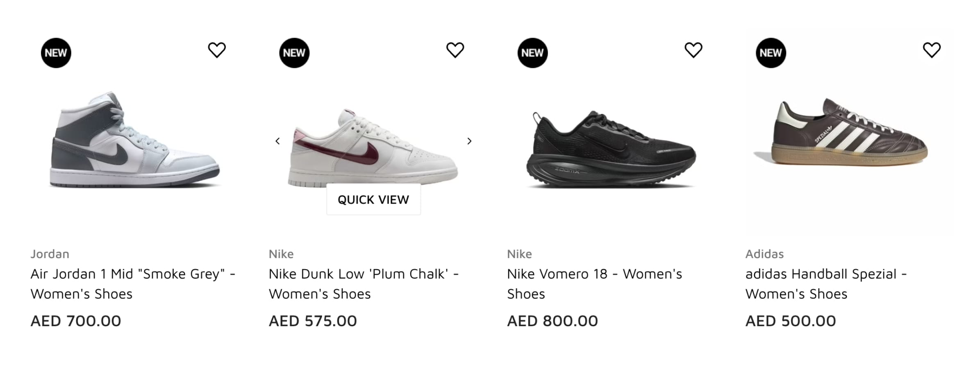Click NEW badge on Nike Dunk Low
Viewport: 980px width, 374px height.
point(294,53)
